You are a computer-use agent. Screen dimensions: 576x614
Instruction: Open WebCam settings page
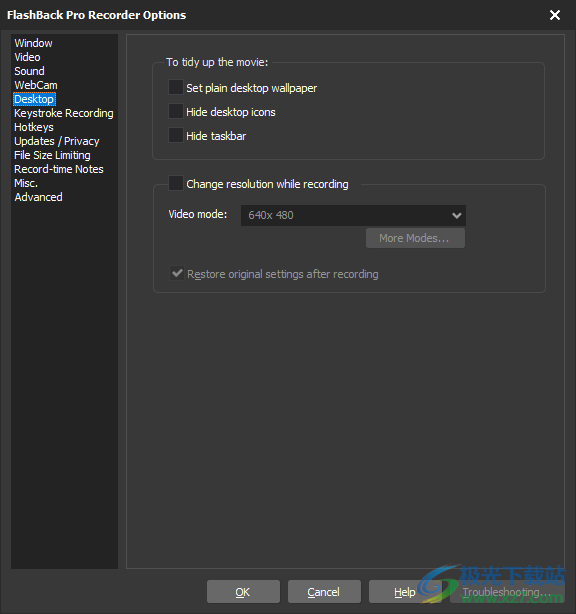tap(36, 85)
